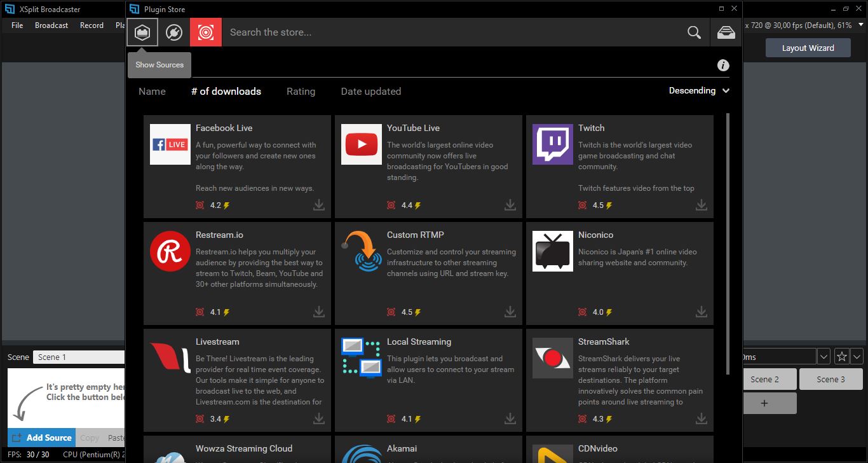Viewport: 868px width, 463px height.
Task: Open the Twitch plugin title
Action: (591, 128)
